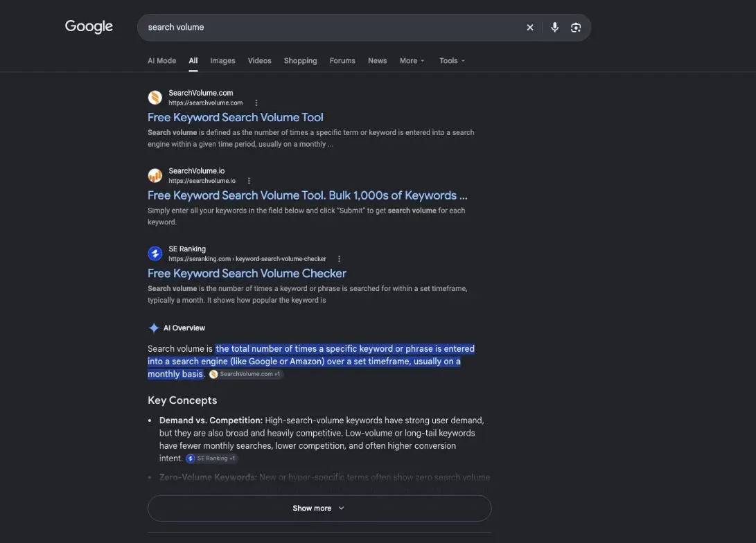Open the three-dot menu for SE Ranking result
This screenshot has width=756, height=543.
(339, 259)
